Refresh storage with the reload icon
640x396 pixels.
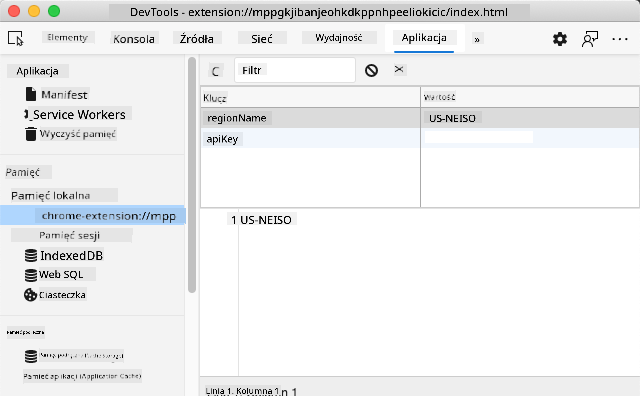click(x=216, y=71)
